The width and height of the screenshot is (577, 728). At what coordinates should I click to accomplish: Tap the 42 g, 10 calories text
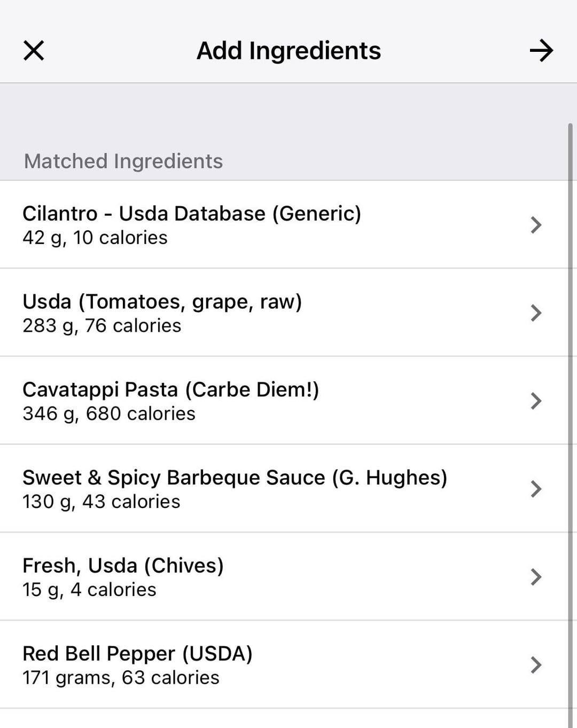click(95, 238)
